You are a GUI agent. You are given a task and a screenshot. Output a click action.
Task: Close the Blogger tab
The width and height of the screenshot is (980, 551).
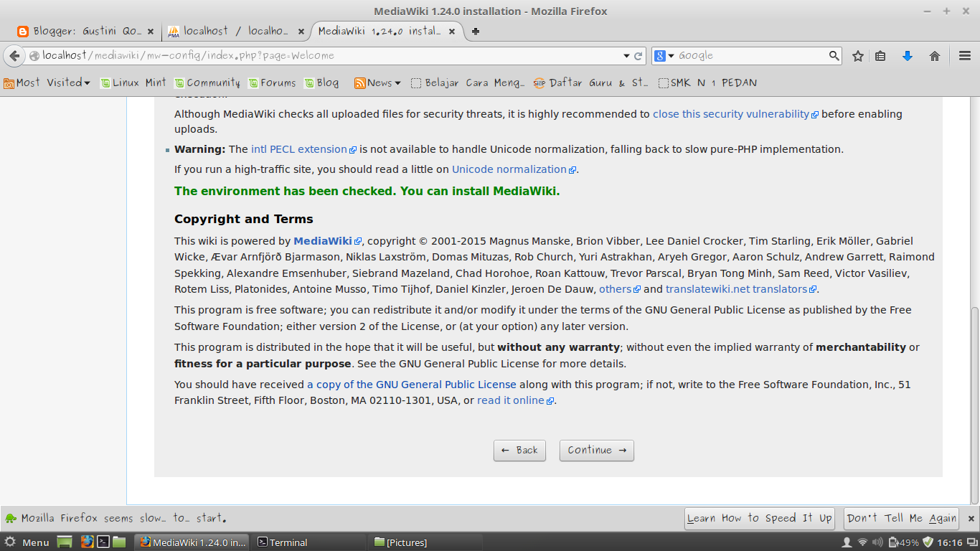(150, 32)
